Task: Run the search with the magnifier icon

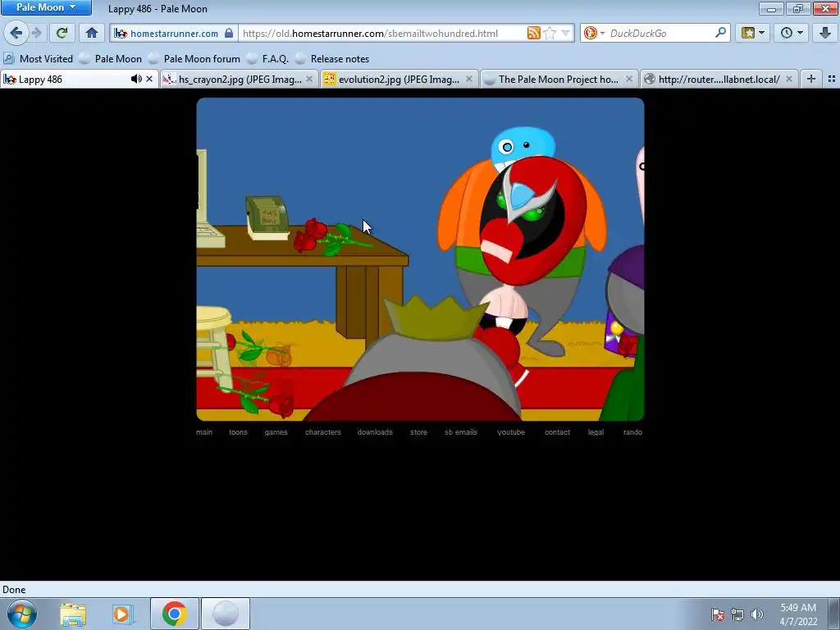Action: click(x=720, y=33)
